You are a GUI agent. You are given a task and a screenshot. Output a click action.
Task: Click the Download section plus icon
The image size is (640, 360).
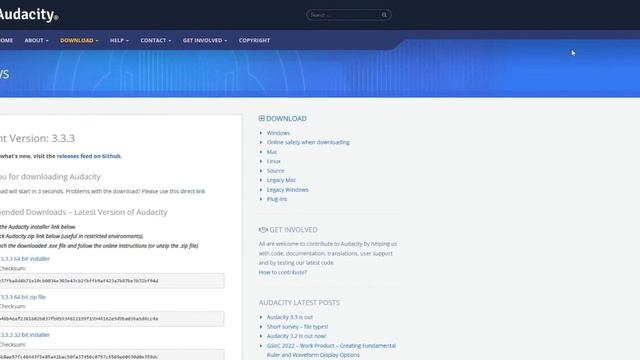coord(262,118)
